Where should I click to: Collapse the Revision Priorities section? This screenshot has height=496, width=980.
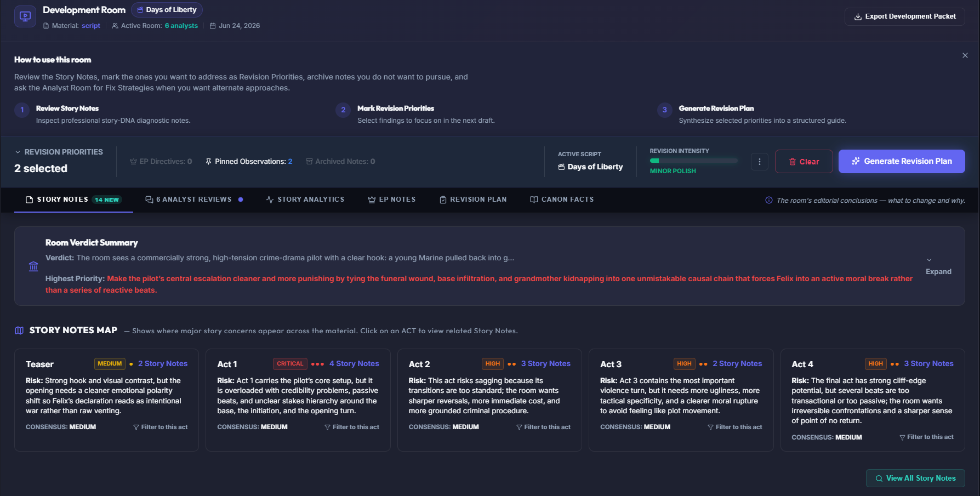(x=18, y=152)
